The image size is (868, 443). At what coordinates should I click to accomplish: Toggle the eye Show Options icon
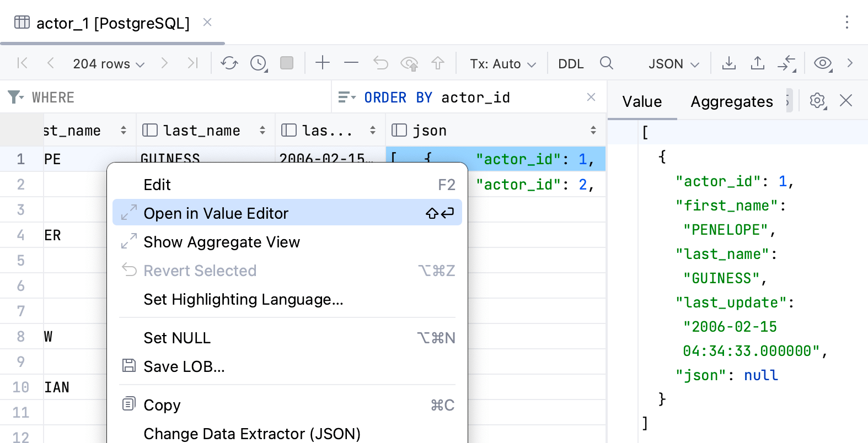coord(823,63)
